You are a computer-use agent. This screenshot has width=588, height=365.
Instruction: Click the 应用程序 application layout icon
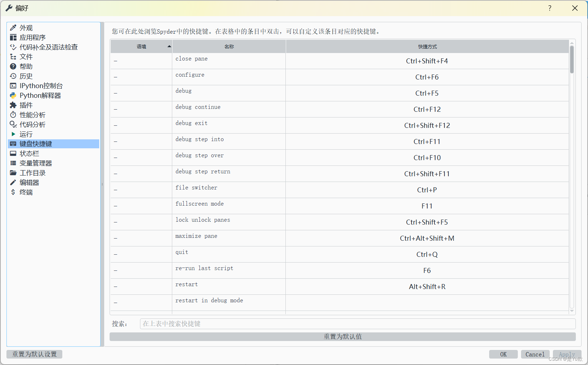(13, 37)
